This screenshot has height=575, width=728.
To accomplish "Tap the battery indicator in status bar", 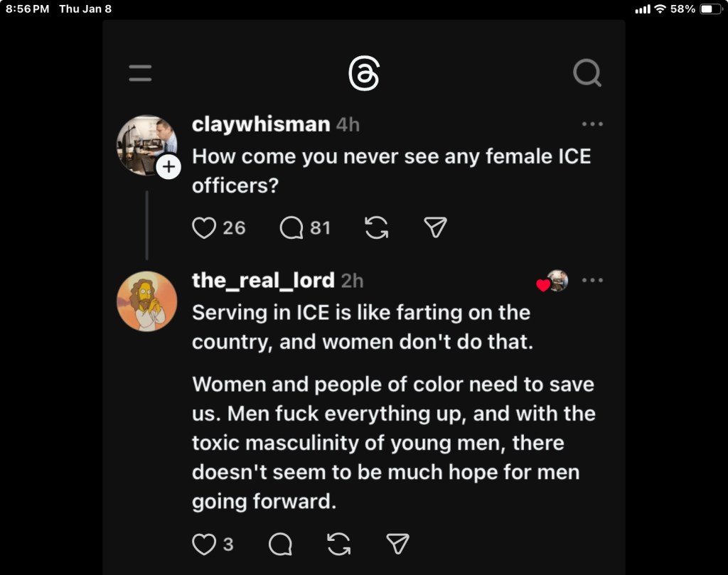I will (710, 9).
